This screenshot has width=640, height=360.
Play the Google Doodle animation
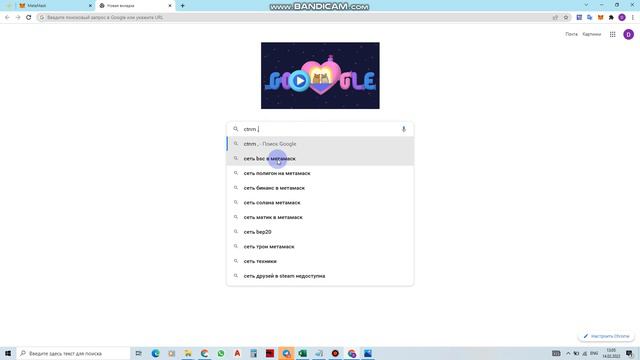pyautogui.click(x=300, y=81)
